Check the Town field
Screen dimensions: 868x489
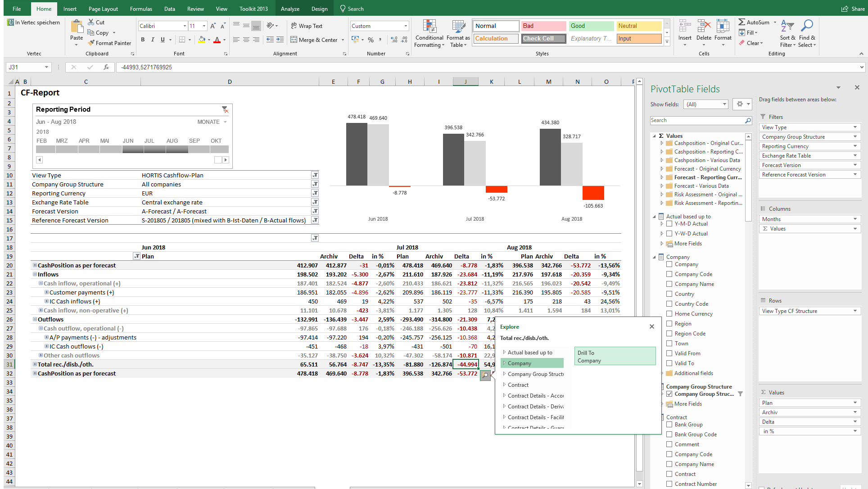point(669,344)
